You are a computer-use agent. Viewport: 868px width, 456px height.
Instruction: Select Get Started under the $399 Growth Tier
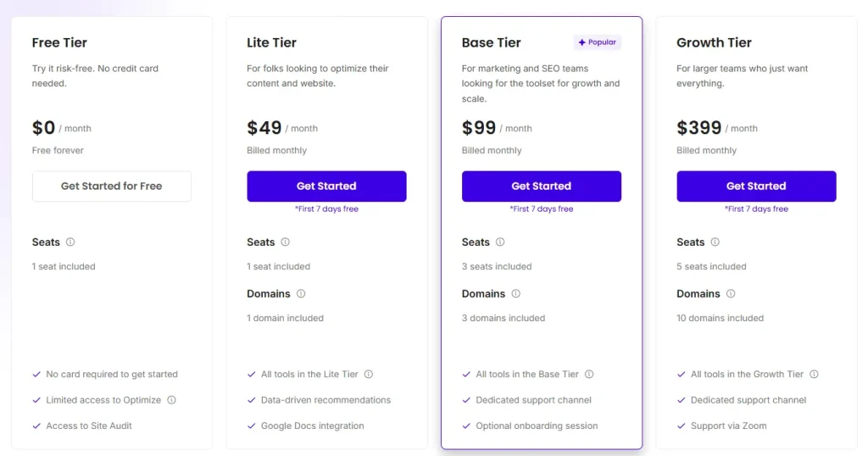coord(756,186)
